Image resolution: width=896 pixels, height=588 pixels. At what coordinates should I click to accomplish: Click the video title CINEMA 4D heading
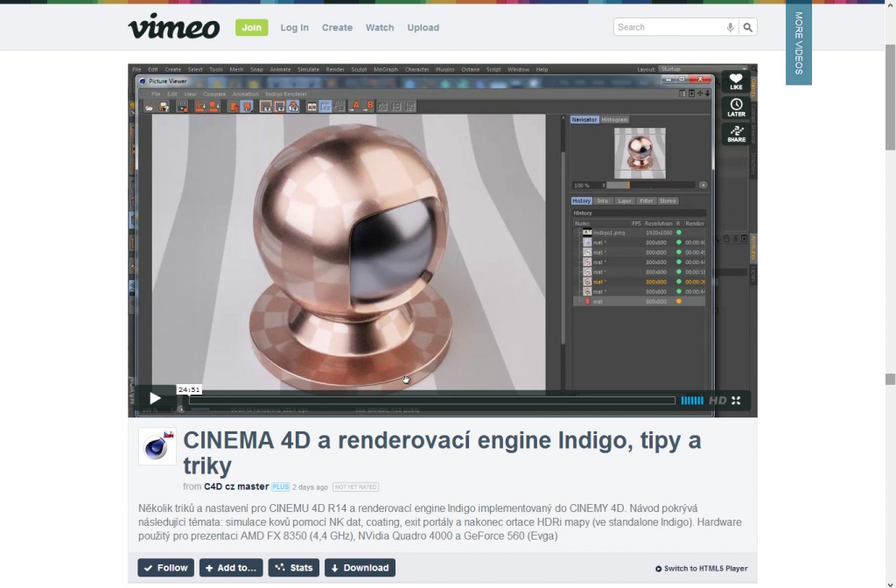pyautogui.click(x=442, y=452)
